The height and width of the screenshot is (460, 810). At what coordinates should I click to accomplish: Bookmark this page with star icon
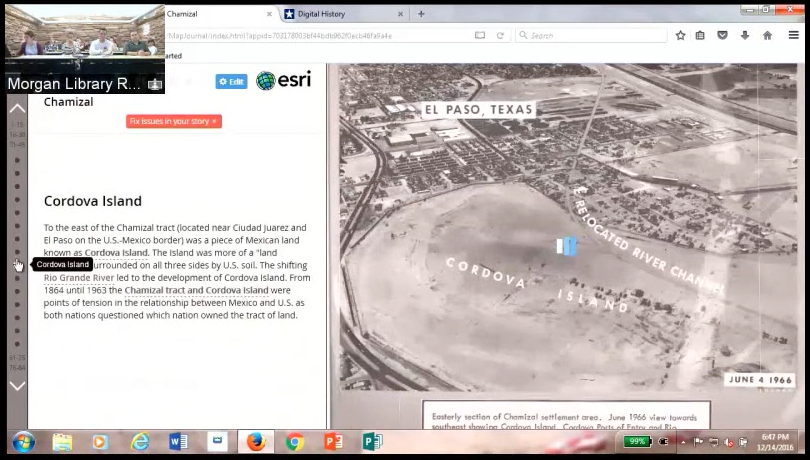coord(681,35)
